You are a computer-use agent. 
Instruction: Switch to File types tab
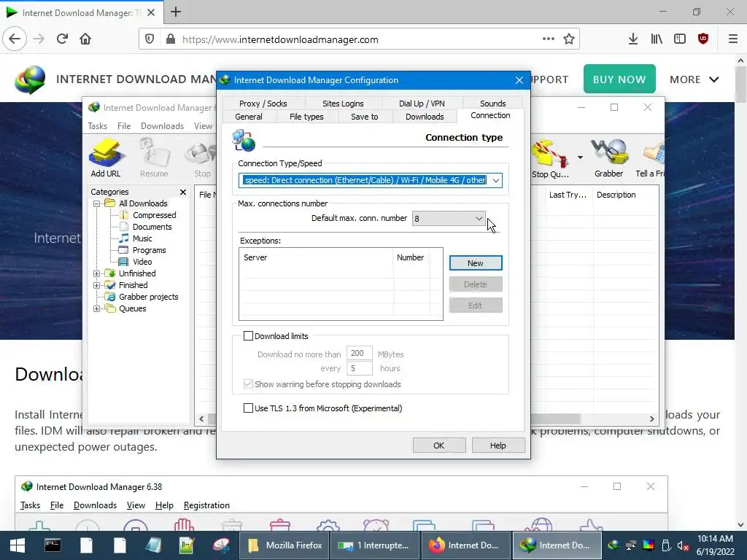pos(306,117)
